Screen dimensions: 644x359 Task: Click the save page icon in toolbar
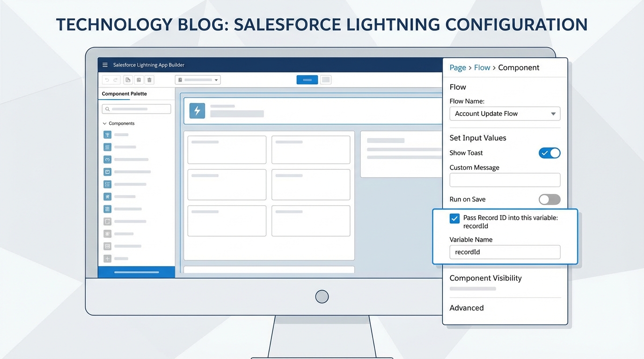(139, 79)
